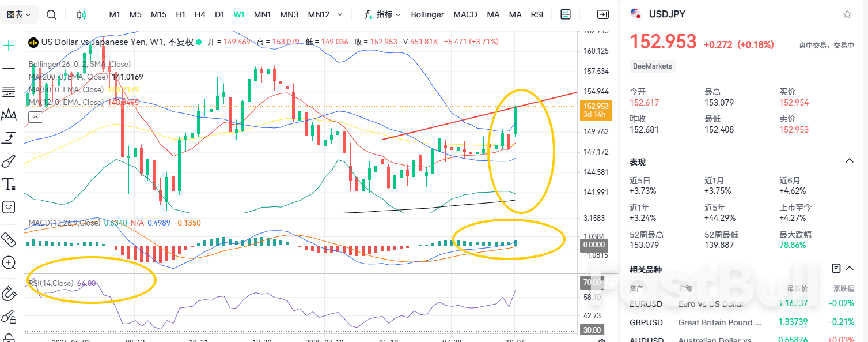Click the green status dot beside 不复权
The width and height of the screenshot is (868, 342).
pyautogui.click(x=199, y=42)
